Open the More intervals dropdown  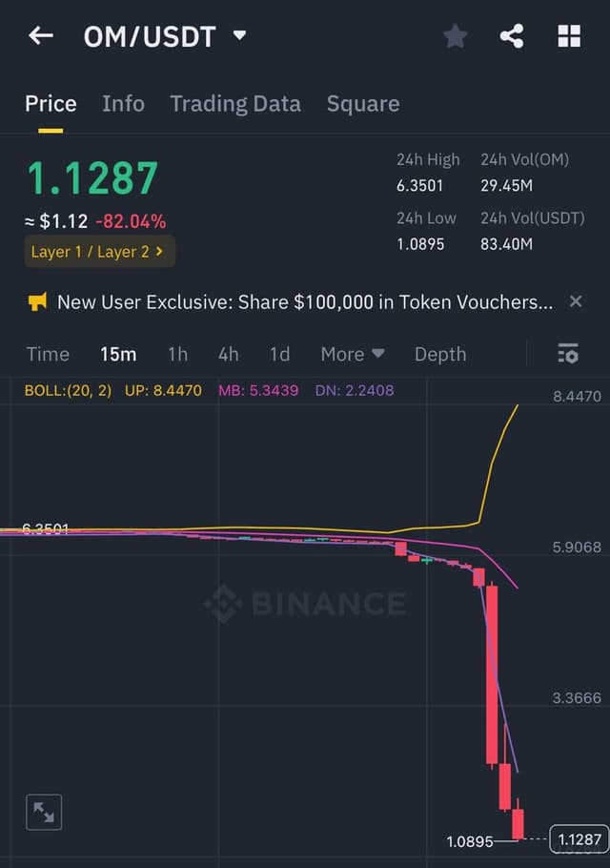pos(353,354)
